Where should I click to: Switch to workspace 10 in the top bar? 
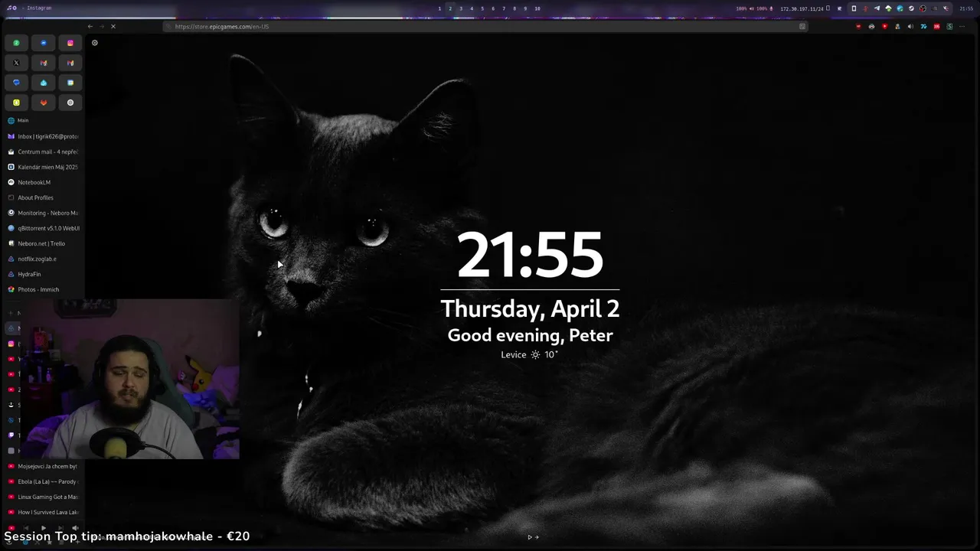tap(537, 8)
